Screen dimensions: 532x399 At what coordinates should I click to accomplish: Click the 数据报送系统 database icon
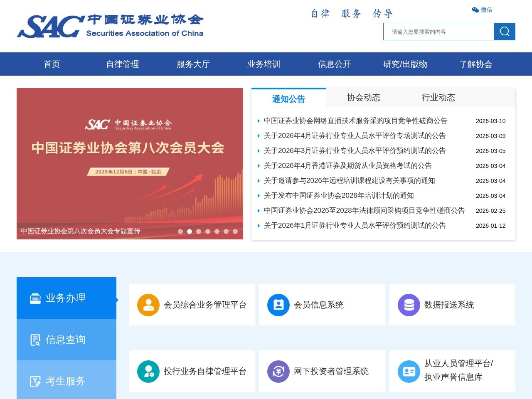coord(409,305)
